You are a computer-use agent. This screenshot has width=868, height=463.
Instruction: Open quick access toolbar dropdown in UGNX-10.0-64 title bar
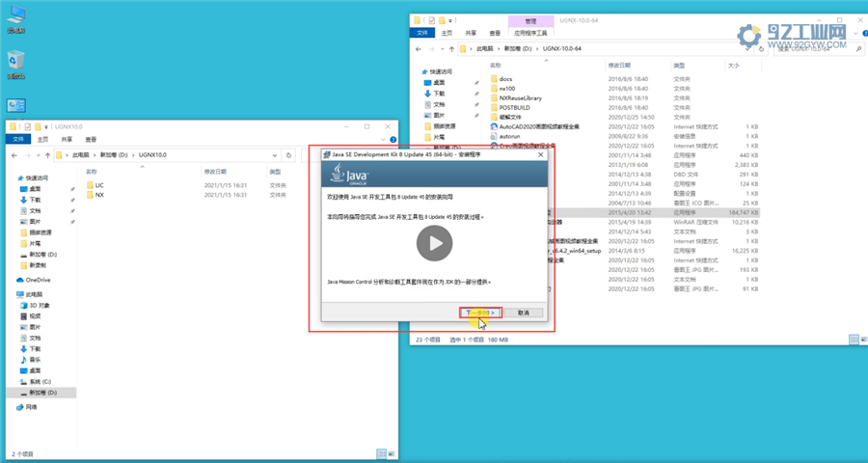(x=450, y=20)
